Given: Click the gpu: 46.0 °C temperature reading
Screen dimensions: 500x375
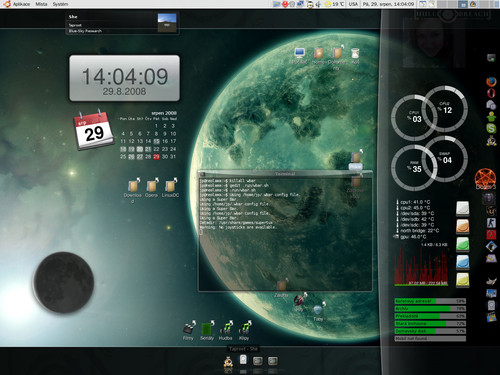Looking at the screenshot, I should [411, 237].
